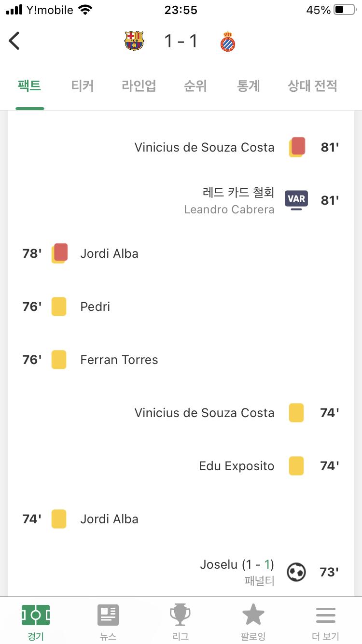Switch to the 상대 전적 tab
Image resolution: width=362 pixels, height=644 pixels.
click(312, 86)
